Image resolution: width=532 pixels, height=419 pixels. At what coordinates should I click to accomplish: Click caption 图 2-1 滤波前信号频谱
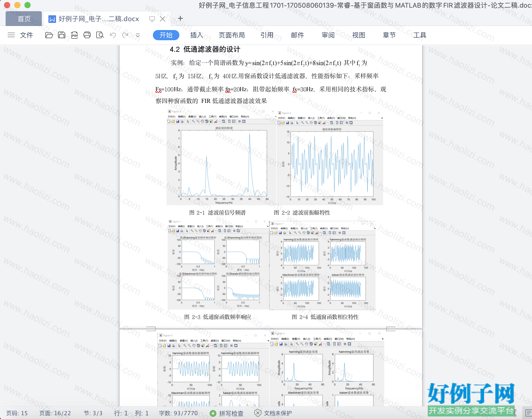(218, 213)
